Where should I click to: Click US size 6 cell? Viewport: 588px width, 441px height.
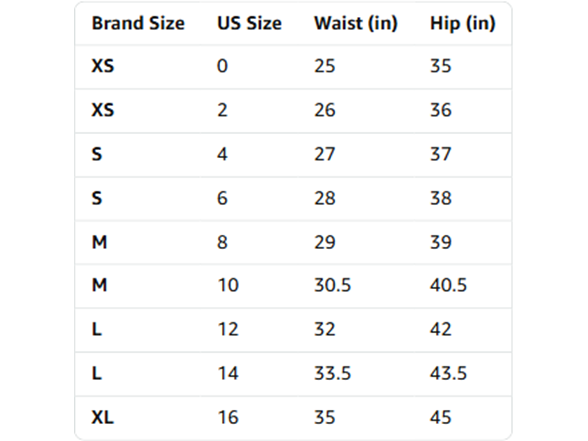pyautogui.click(x=222, y=198)
